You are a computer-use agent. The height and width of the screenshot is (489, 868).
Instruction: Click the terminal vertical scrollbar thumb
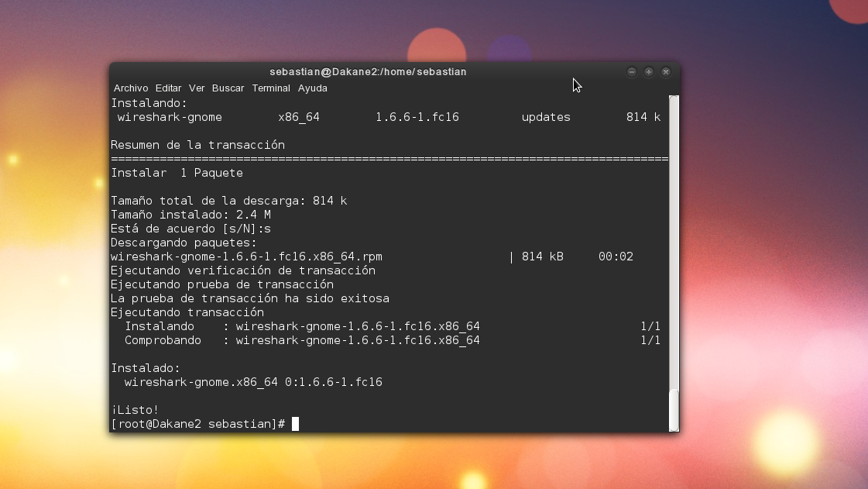pyautogui.click(x=674, y=410)
